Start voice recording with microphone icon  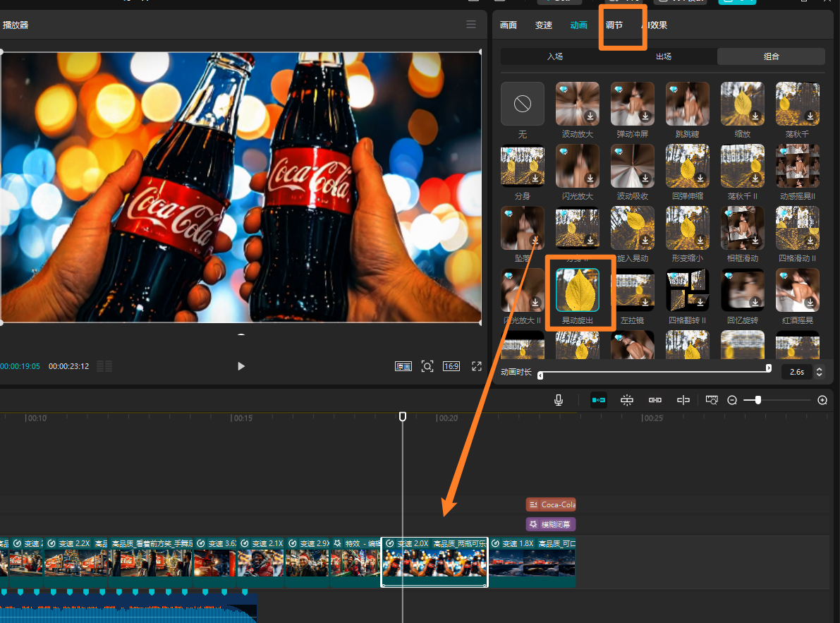[x=558, y=400]
